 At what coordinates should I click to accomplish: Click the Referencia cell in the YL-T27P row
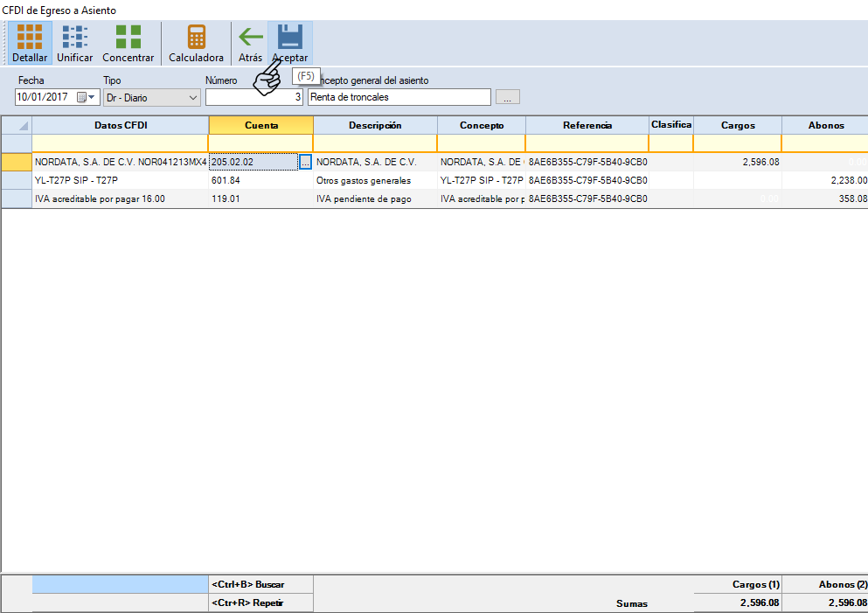coord(587,180)
